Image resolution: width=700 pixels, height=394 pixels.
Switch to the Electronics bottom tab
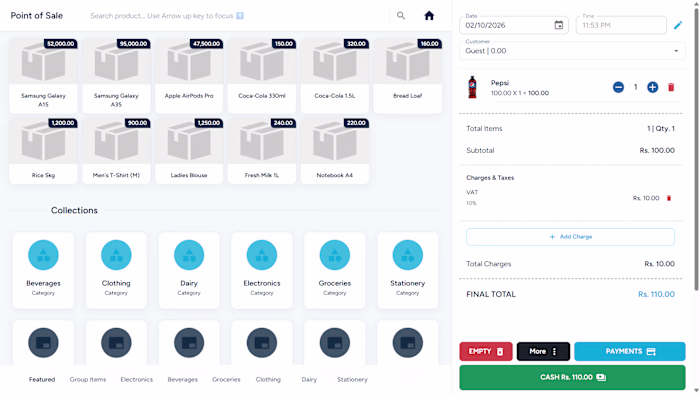click(137, 379)
